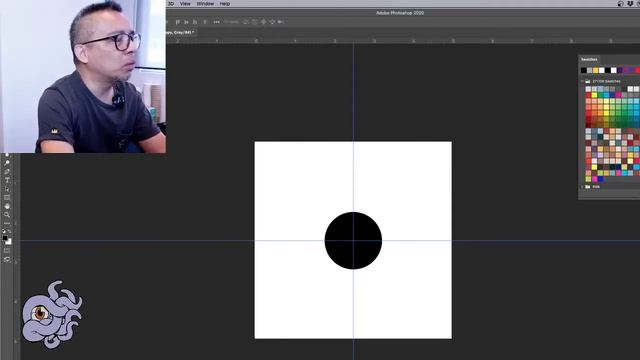This screenshot has height=360, width=640.
Task: Open the Window menu
Action: 205,4
